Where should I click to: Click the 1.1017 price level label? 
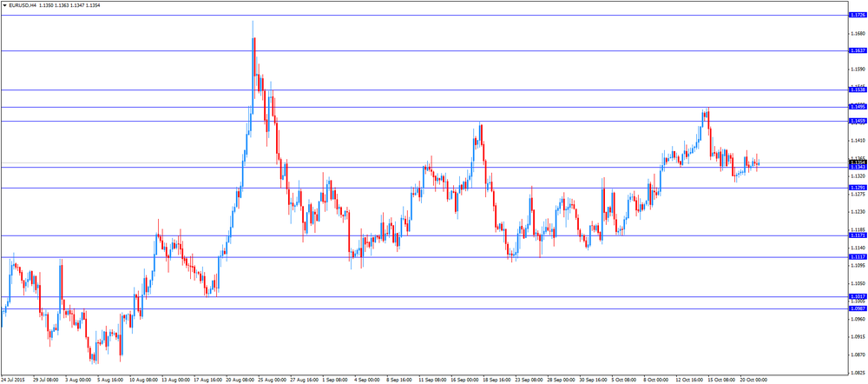point(857,296)
